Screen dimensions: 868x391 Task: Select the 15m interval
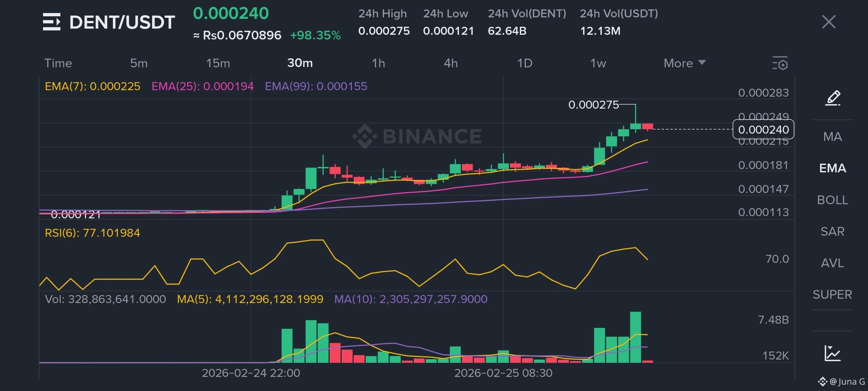pyautogui.click(x=218, y=63)
